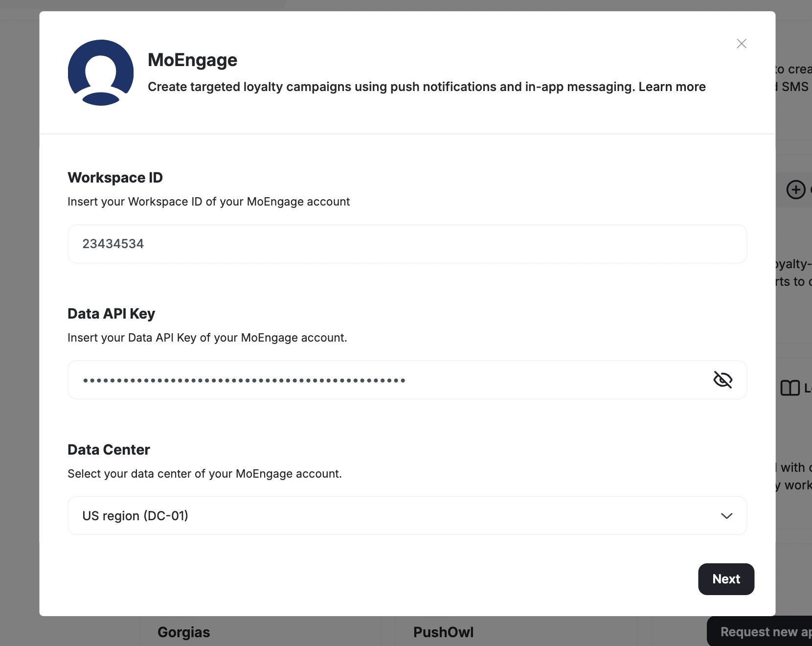Close the MoEngage dialog with the X
The image size is (812, 646).
742,44
